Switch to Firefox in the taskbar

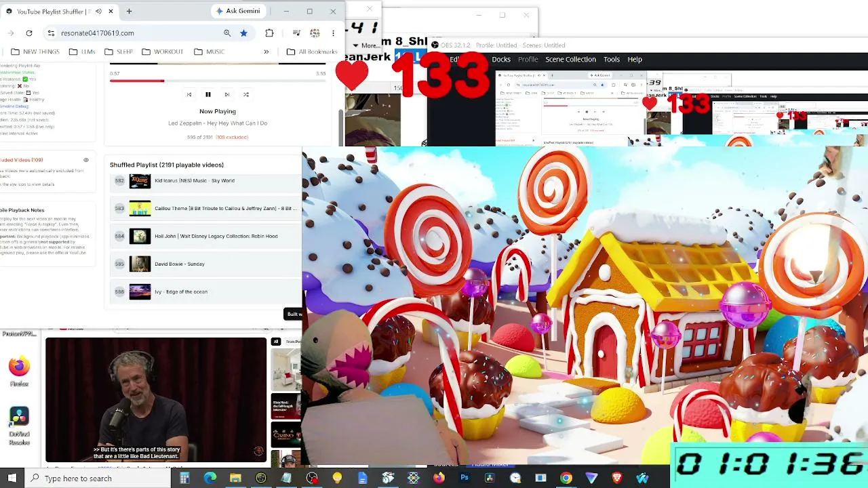(439, 479)
